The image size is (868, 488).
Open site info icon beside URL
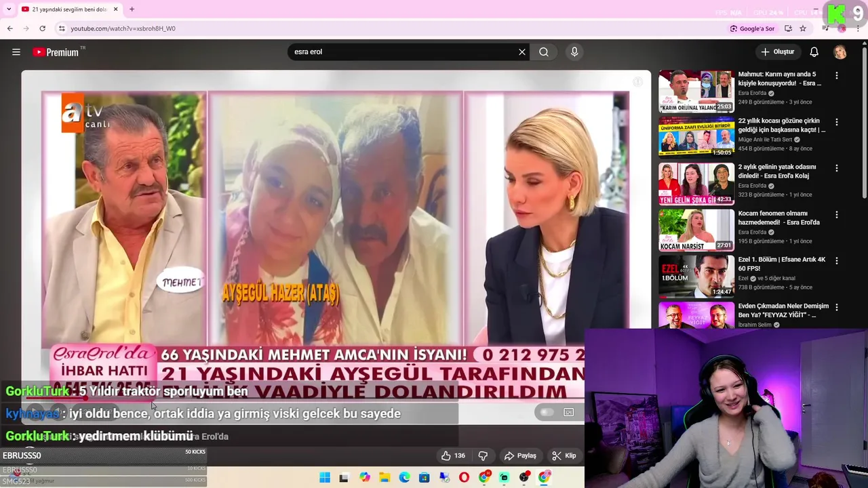tap(61, 28)
